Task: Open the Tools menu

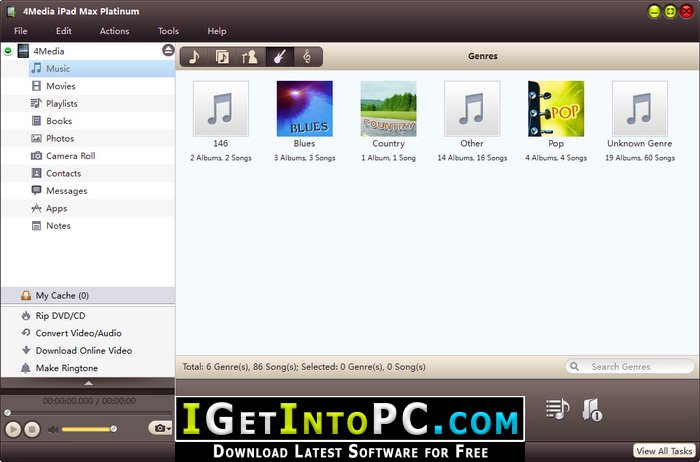Action: (168, 31)
